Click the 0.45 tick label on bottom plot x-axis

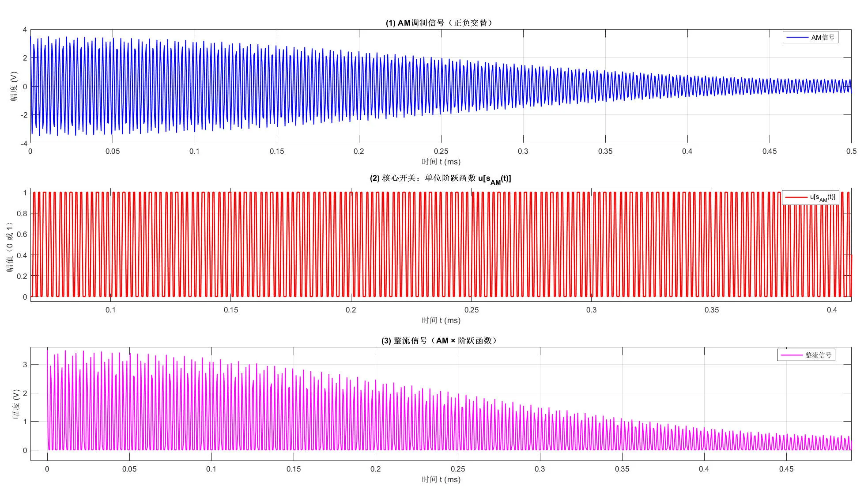(786, 469)
